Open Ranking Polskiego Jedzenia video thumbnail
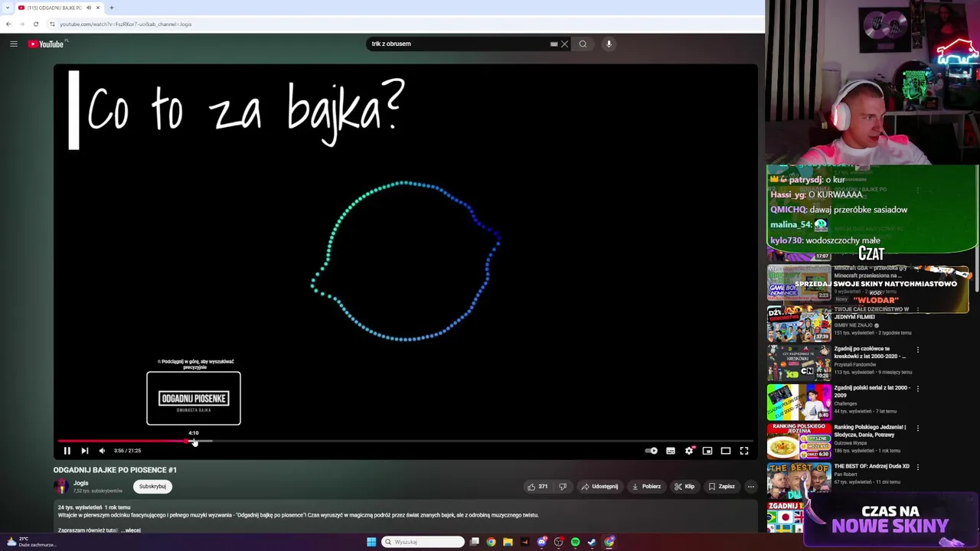Screen dimensions: 980x551 tap(799, 441)
